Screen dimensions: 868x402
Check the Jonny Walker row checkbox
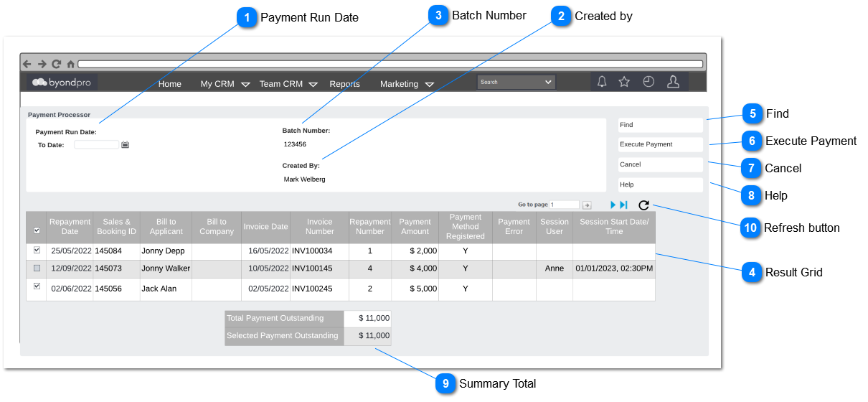[37, 268]
